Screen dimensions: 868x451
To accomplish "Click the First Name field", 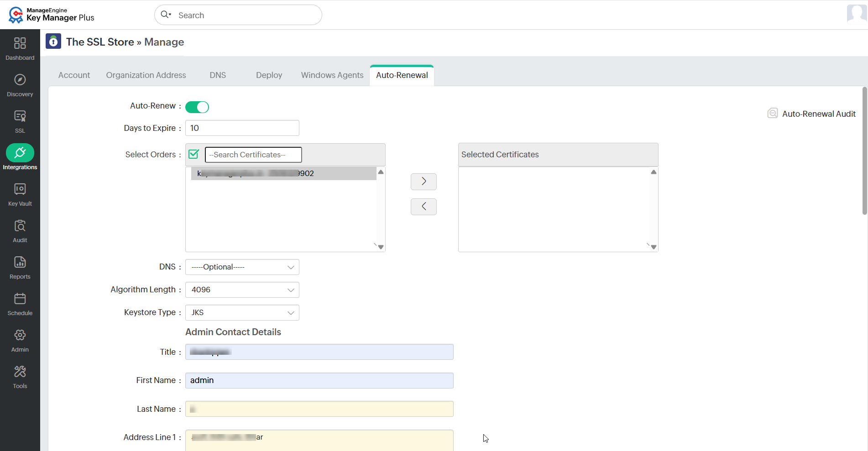I will point(319,381).
